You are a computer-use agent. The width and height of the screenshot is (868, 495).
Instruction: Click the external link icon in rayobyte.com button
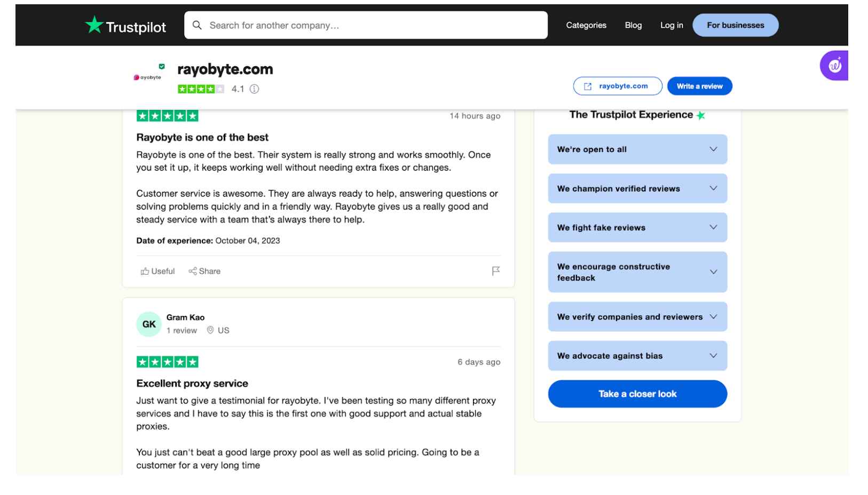pyautogui.click(x=588, y=86)
